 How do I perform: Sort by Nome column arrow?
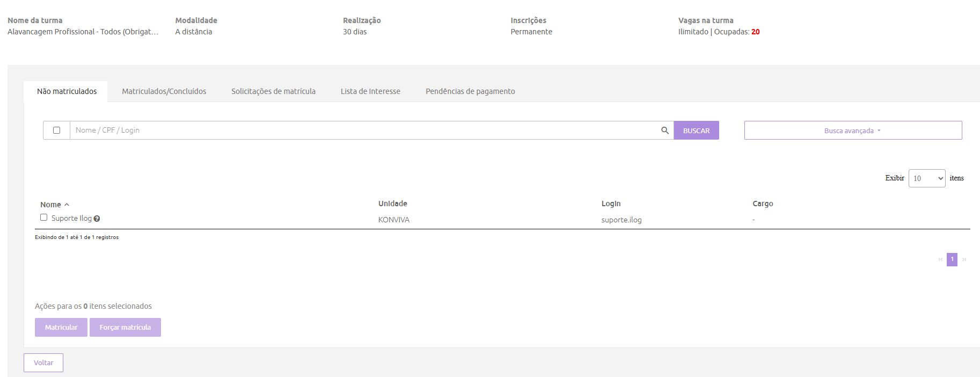67,205
